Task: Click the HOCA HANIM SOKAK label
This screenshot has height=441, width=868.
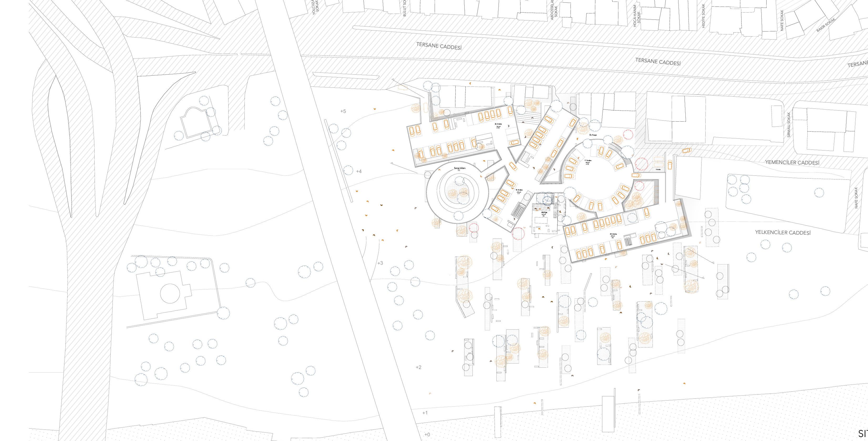Action: point(636,16)
